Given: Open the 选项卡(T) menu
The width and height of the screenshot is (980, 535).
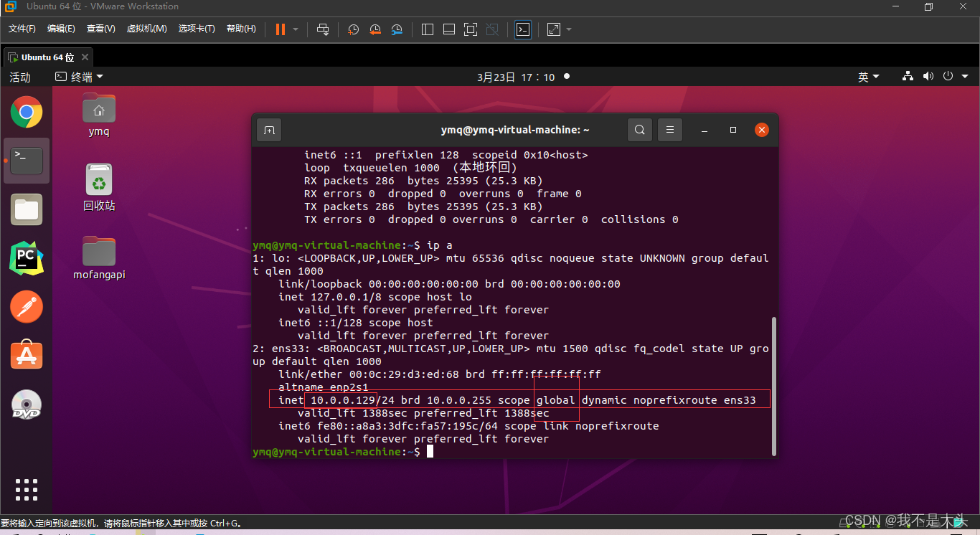Looking at the screenshot, I should [x=197, y=29].
